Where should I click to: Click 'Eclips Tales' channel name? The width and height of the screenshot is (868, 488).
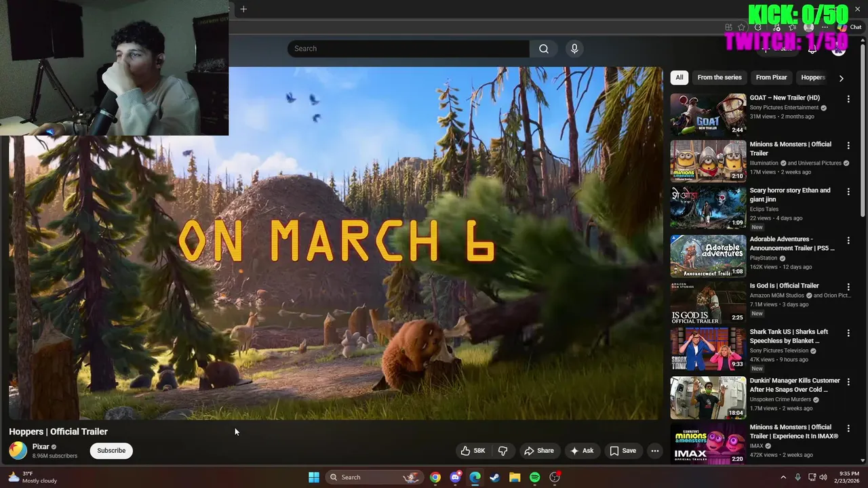tap(764, 209)
